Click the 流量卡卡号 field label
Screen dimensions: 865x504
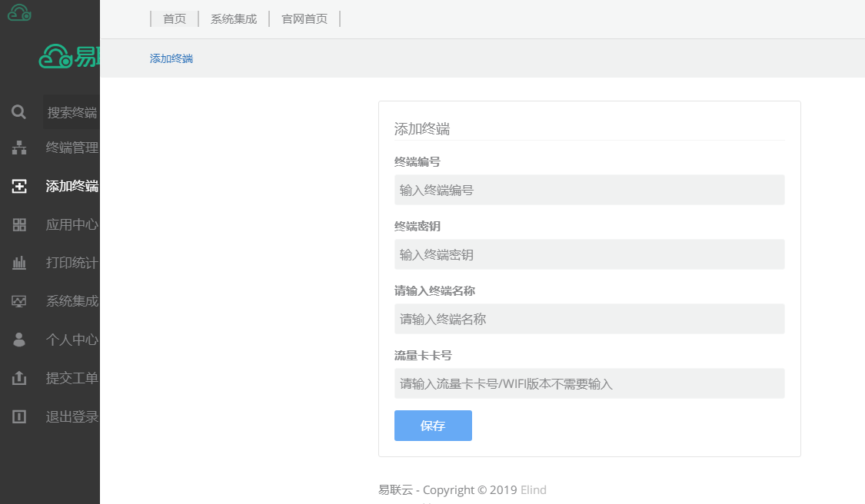click(x=423, y=356)
